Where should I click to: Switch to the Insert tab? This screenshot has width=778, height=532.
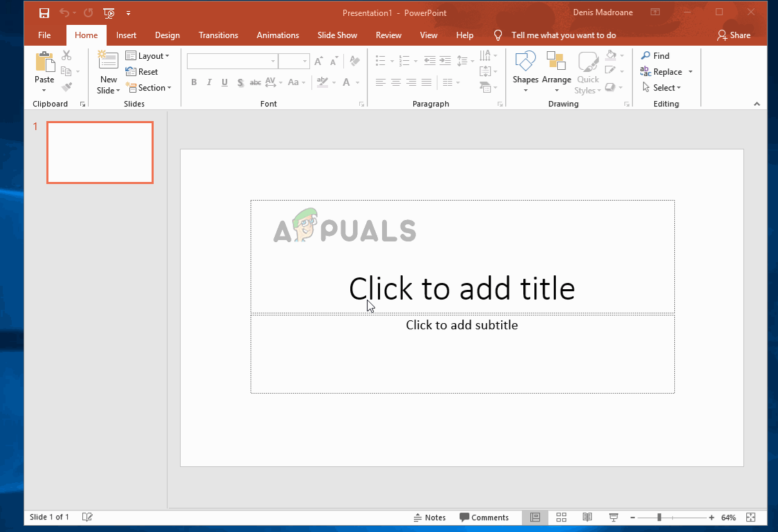click(126, 35)
